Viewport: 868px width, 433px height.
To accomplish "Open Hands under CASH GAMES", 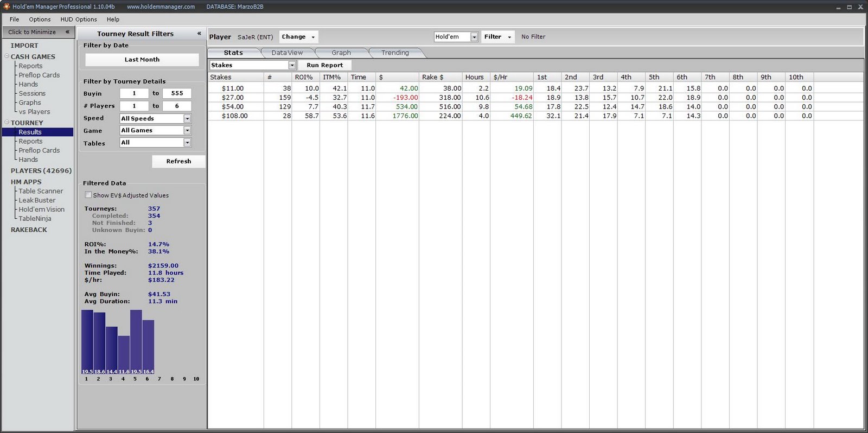I will coord(28,84).
